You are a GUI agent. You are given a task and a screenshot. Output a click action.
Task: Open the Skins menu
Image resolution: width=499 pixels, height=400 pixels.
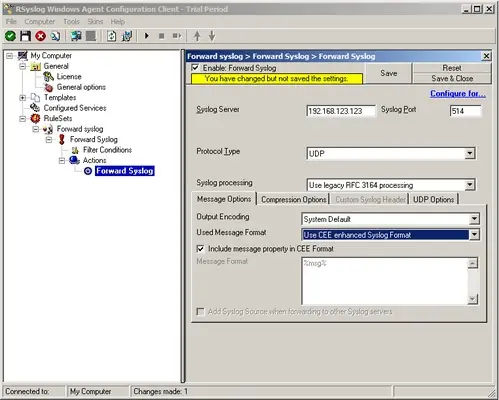click(x=95, y=22)
